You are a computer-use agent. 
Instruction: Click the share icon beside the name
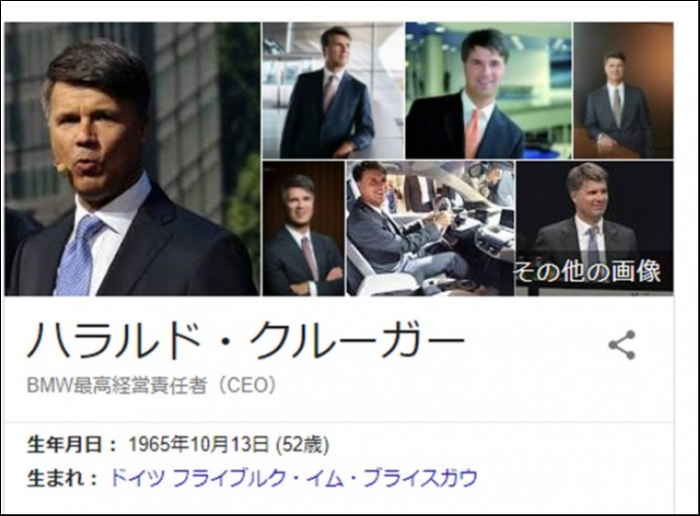point(622,345)
